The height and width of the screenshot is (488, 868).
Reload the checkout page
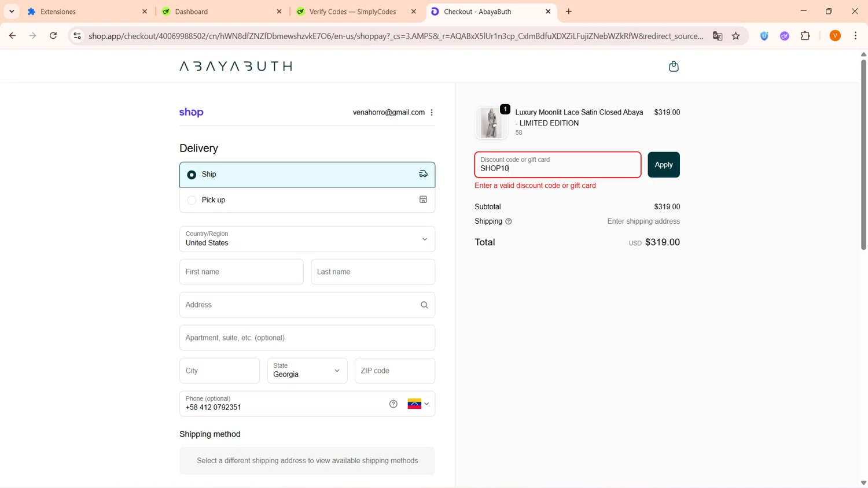(53, 36)
